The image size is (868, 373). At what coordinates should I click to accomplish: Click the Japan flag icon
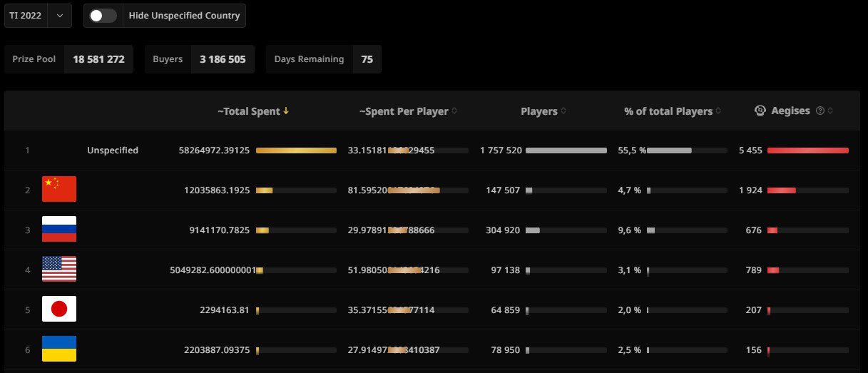coord(59,310)
